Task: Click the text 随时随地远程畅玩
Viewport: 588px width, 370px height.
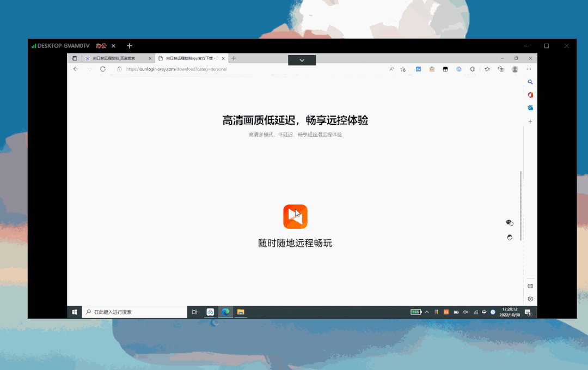Action: (x=295, y=243)
